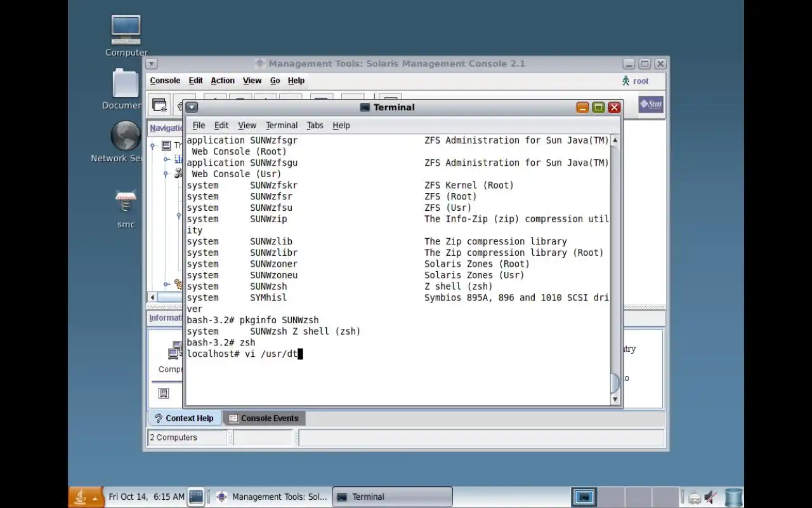This screenshot has width=812, height=508.
Task: Open Terminal File menu
Action: [x=199, y=125]
